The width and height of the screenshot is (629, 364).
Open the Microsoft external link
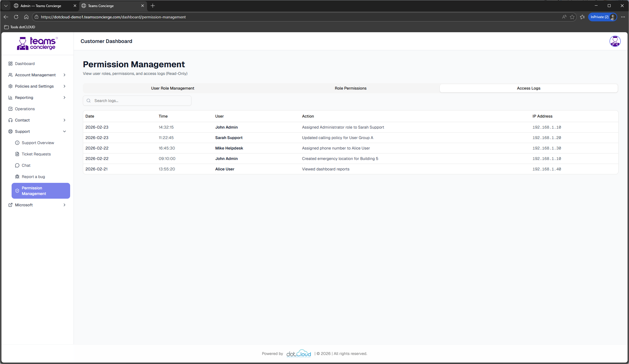click(23, 205)
